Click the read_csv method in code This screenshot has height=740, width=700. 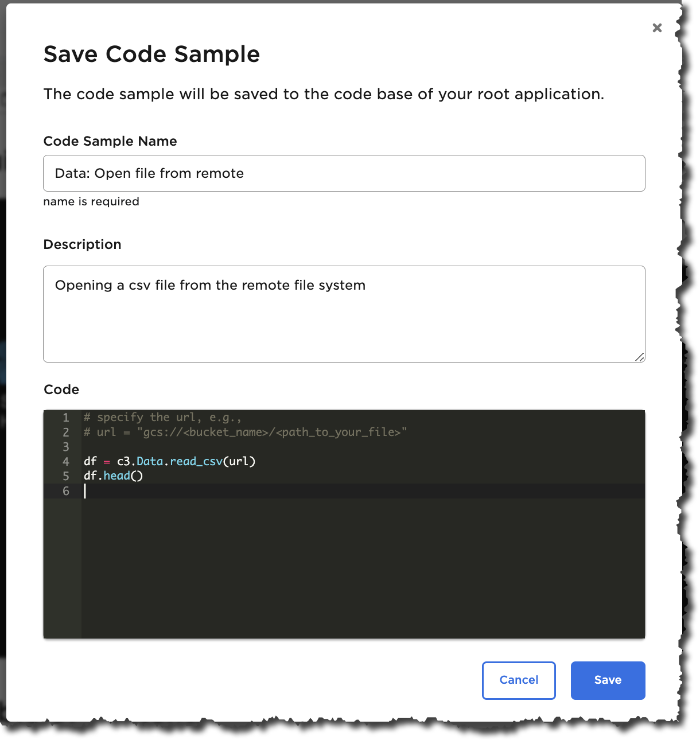(x=196, y=462)
